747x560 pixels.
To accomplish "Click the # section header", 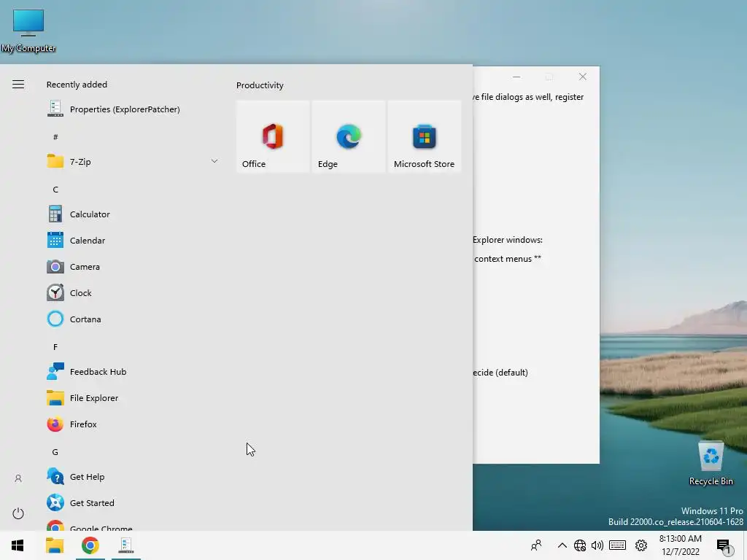I will pyautogui.click(x=55, y=137).
